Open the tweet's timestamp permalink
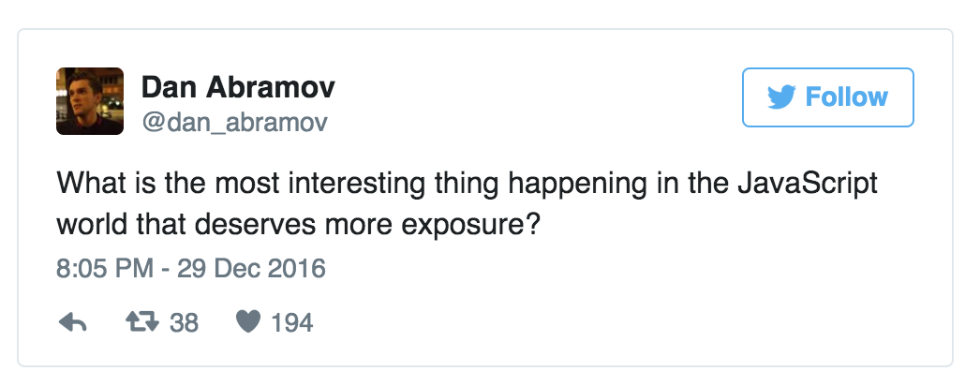Screen dimensions: 980x386 tap(191, 269)
